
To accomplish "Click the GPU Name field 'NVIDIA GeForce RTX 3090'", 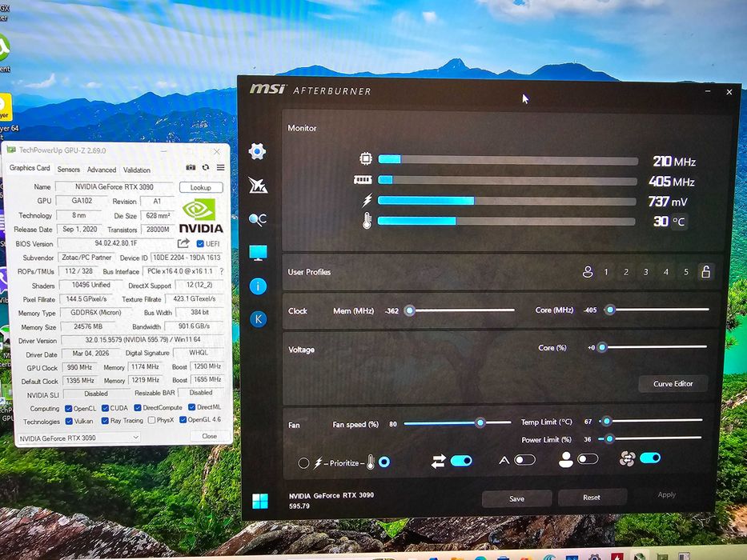I will tap(114, 186).
